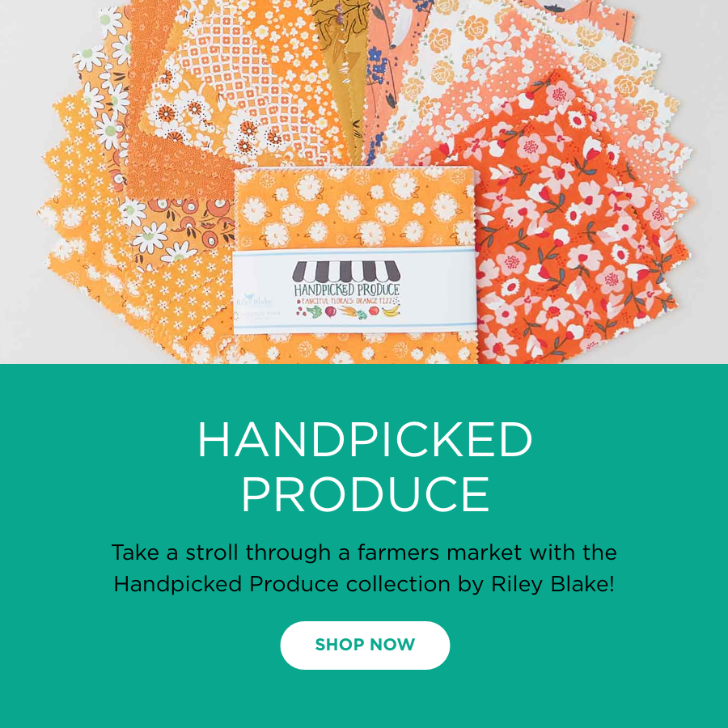Viewport: 728px width, 728px height.
Task: Click the beet illustration on the label
Action: [x=331, y=311]
